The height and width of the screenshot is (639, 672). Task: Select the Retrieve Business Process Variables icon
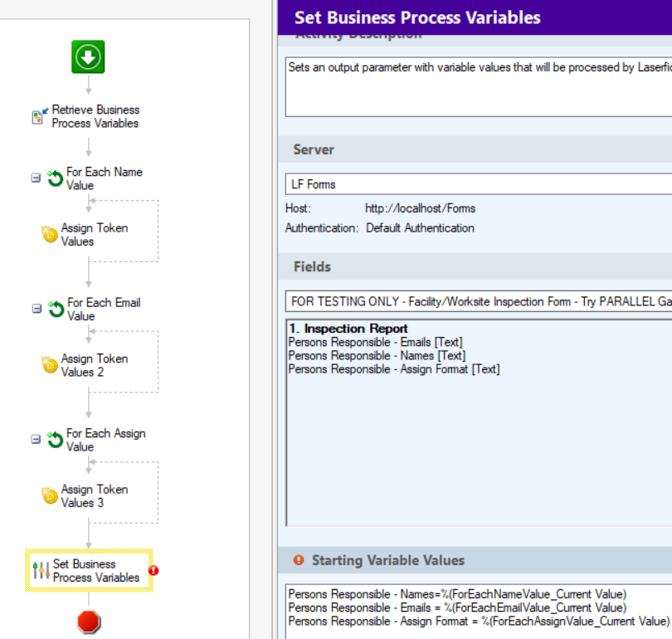click(x=40, y=116)
